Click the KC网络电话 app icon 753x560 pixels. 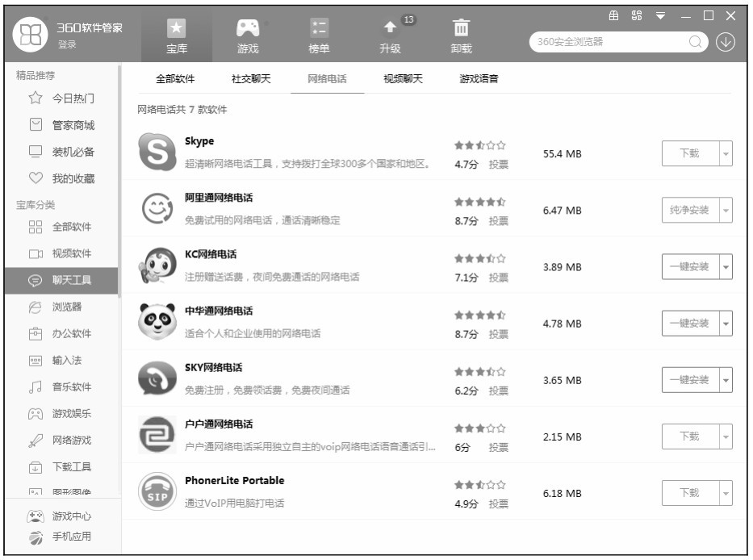coord(157,265)
